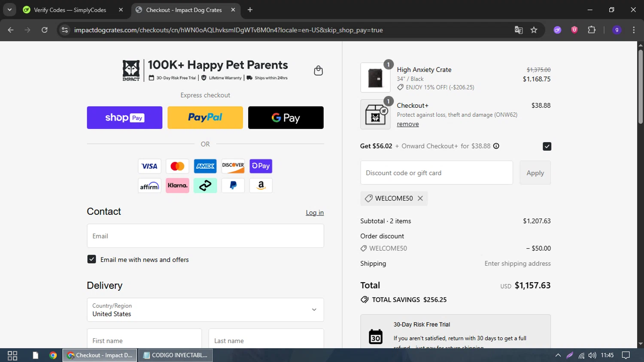Uncheck the Onward Checkout+ protection checkbox
The height and width of the screenshot is (362, 644).
coord(547,146)
